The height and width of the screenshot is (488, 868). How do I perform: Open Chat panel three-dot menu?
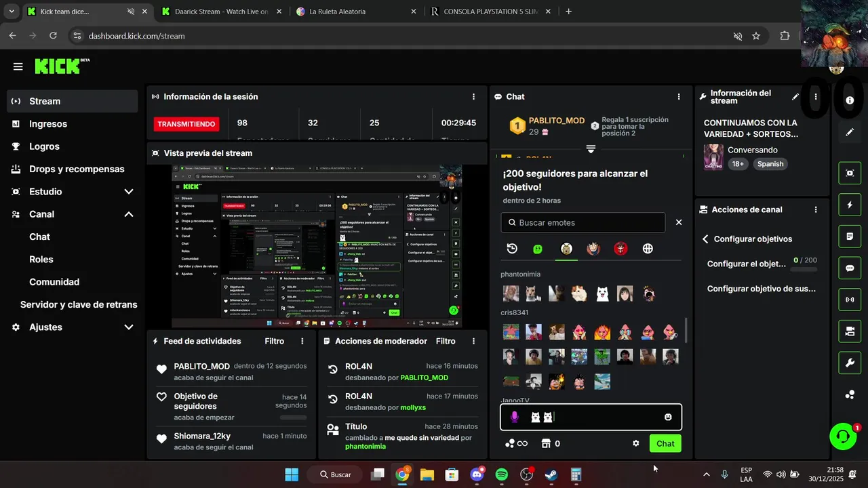point(679,97)
